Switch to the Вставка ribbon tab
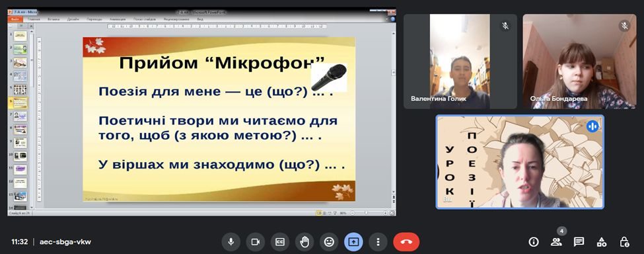 (x=54, y=19)
